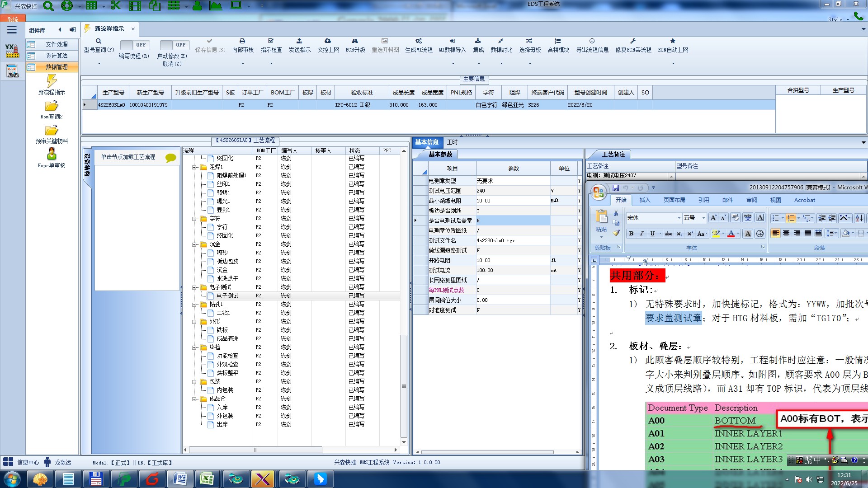Open the hamburger menu in the left sidebar

pyautogui.click(x=12, y=30)
